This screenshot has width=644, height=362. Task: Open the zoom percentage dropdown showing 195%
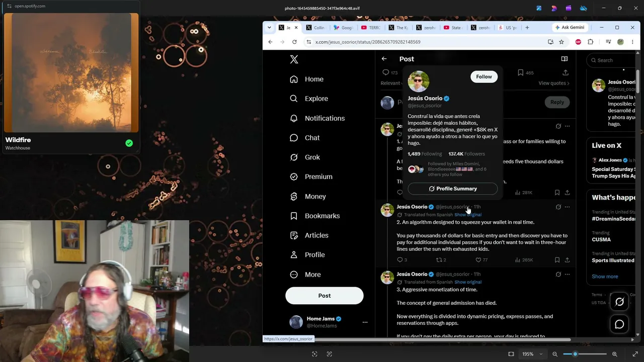click(x=533, y=354)
